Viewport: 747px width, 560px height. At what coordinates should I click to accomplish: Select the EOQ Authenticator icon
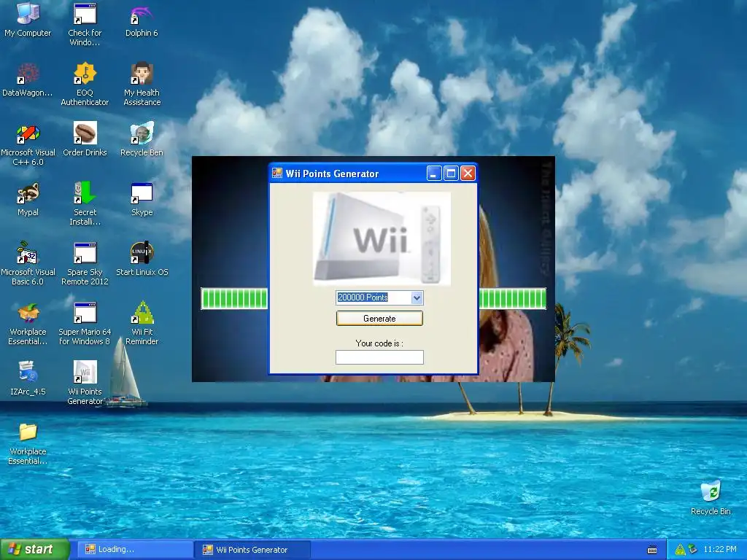[x=85, y=84]
